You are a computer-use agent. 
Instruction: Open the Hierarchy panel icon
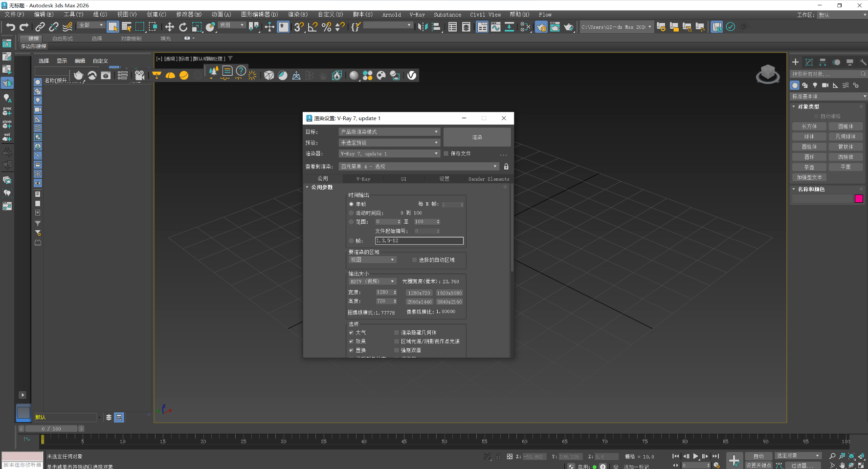823,62
